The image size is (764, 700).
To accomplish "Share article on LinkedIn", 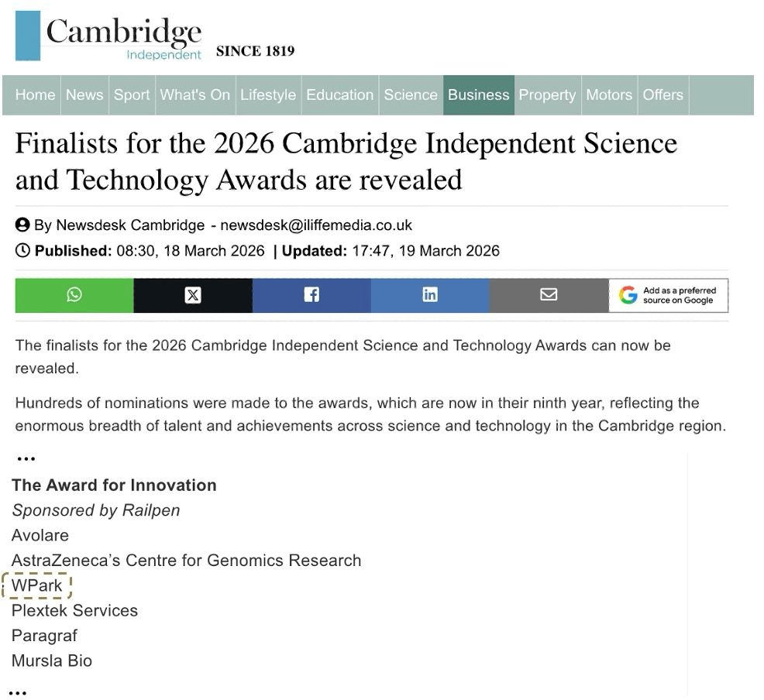I will tap(430, 295).
